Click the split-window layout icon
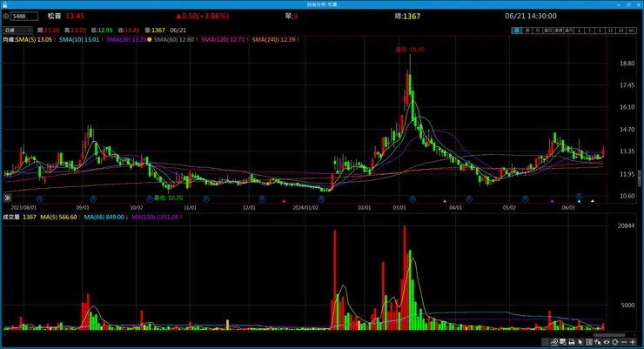The height and width of the screenshot is (349, 644). (589, 342)
